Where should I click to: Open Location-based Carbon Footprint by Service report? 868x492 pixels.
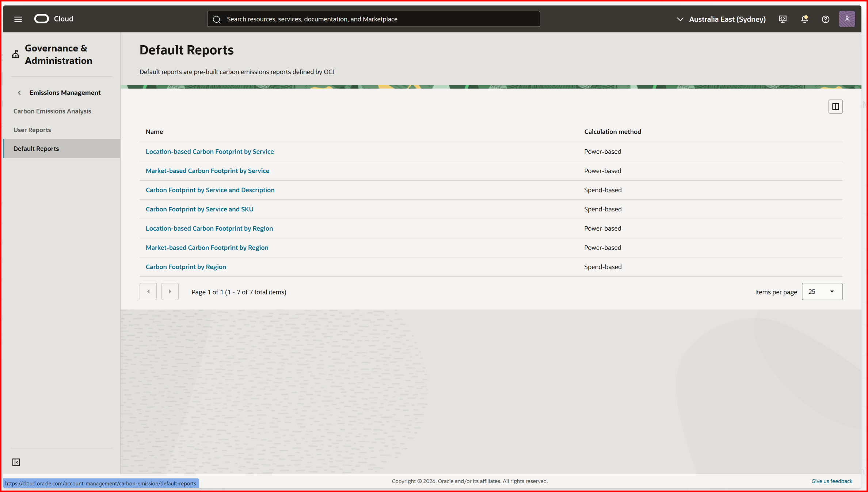click(x=209, y=151)
